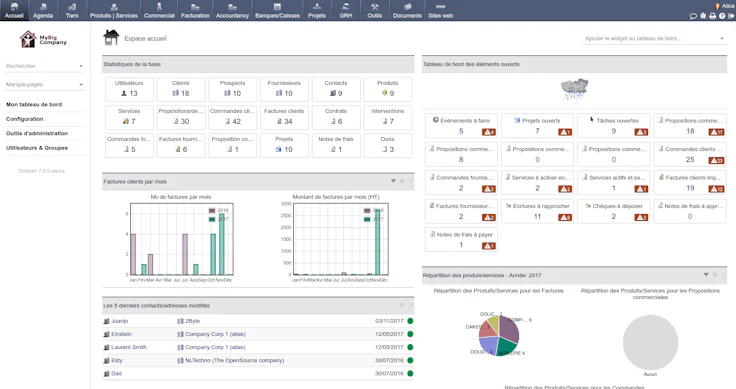Open Factures clients impayées tile

pyautogui.click(x=690, y=183)
